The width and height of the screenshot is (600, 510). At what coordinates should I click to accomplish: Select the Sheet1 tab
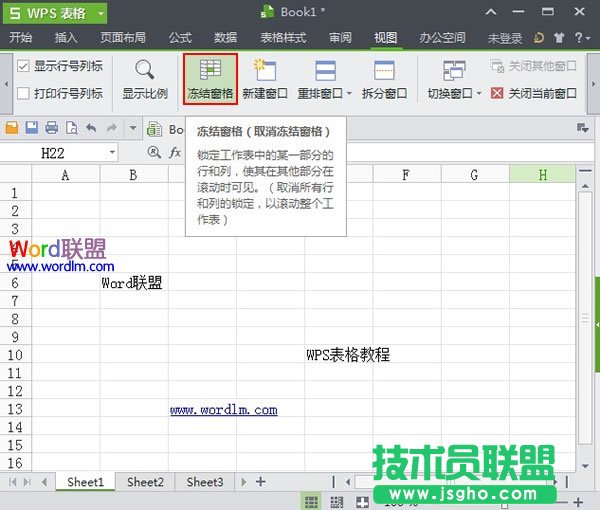click(85, 482)
